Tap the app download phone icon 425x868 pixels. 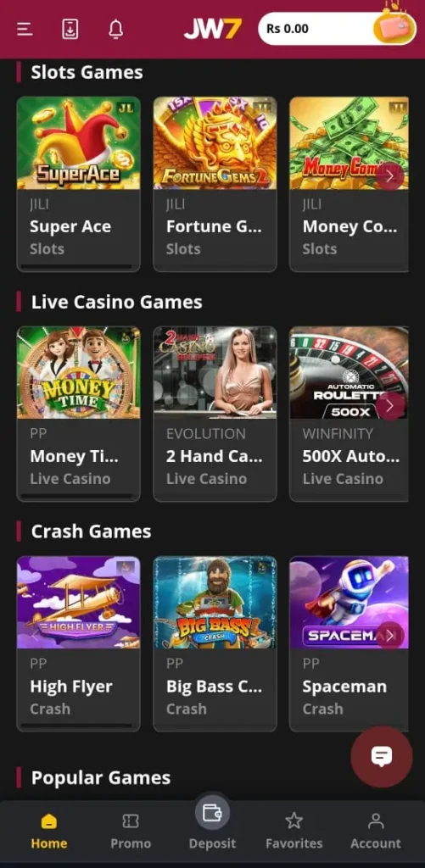(x=70, y=29)
